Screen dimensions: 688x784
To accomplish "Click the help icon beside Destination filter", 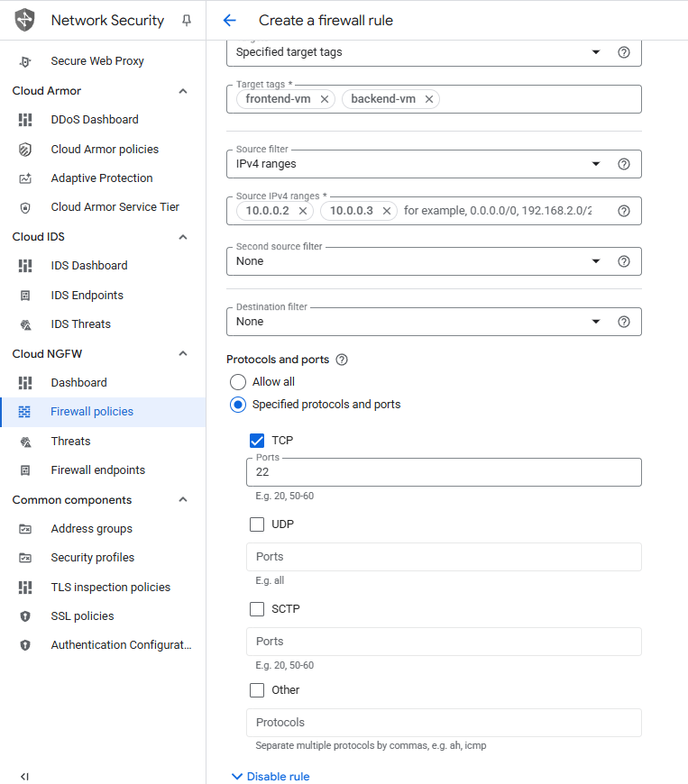I will coord(623,322).
